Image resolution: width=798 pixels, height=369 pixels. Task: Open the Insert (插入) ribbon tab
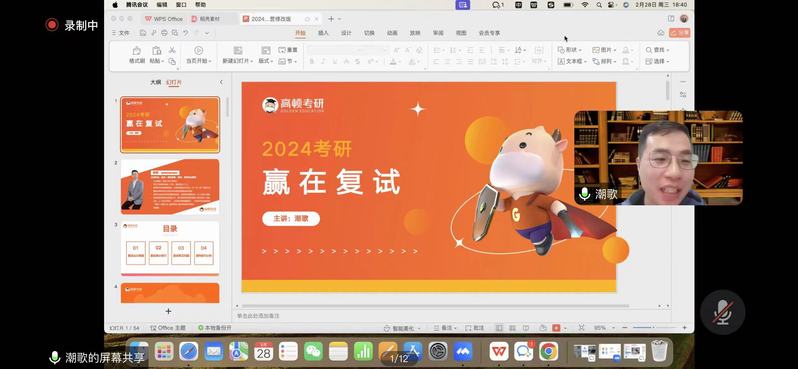(x=323, y=33)
